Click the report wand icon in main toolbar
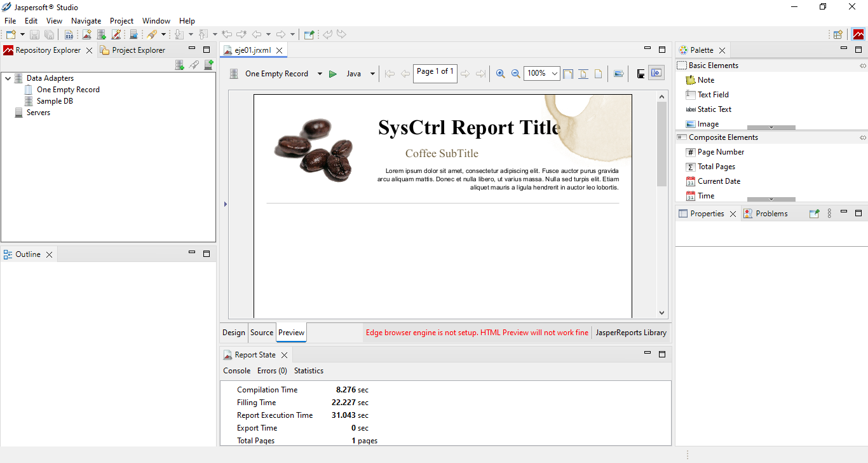The height and width of the screenshot is (463, 868). tap(116, 34)
